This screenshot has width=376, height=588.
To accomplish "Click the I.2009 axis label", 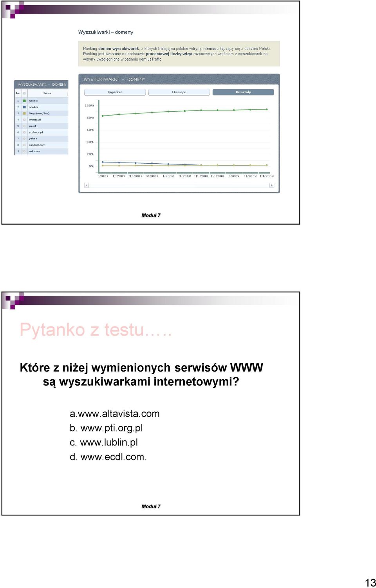I will coord(234,176).
